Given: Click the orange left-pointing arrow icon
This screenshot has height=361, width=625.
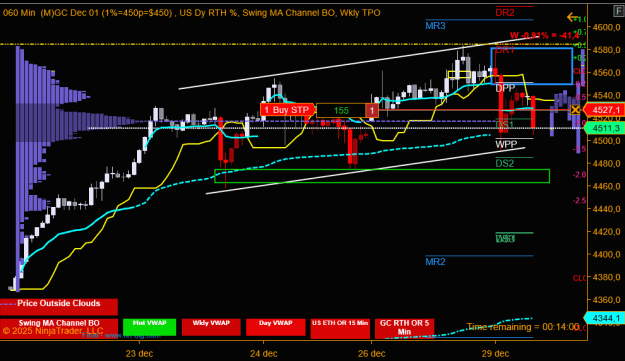Looking at the screenshot, I should pyautogui.click(x=572, y=17).
